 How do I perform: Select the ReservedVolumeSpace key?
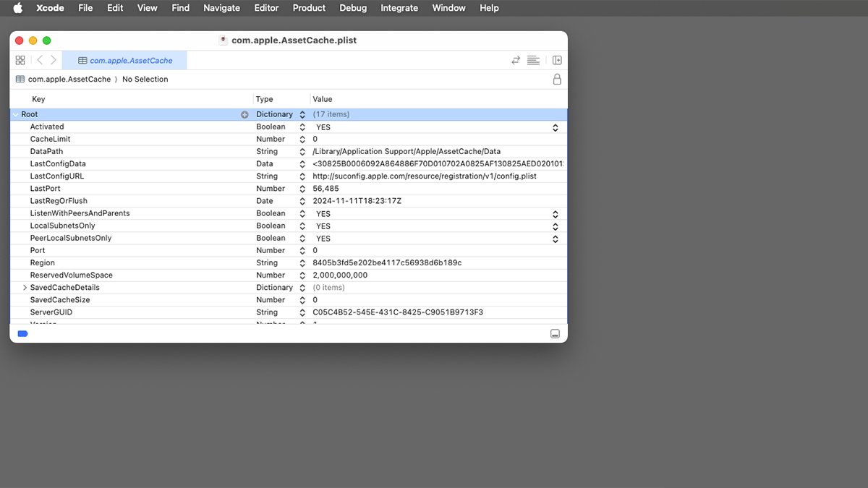71,275
